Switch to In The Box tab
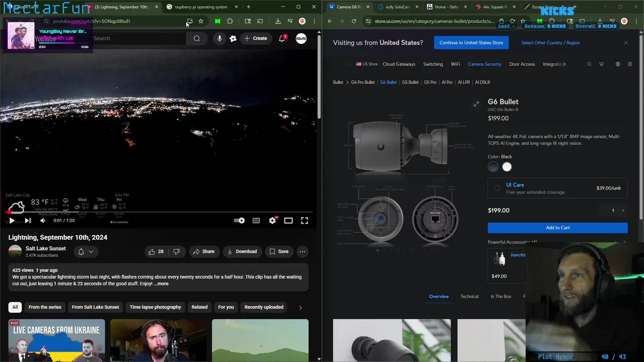This screenshot has width=644, height=362. pos(501,297)
